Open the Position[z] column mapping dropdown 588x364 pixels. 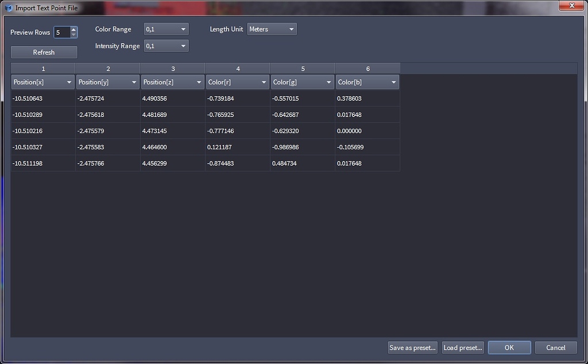tap(199, 82)
